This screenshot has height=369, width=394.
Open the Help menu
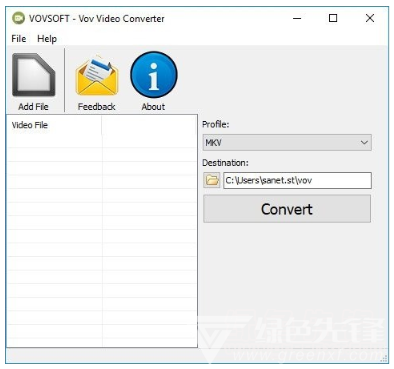point(47,39)
